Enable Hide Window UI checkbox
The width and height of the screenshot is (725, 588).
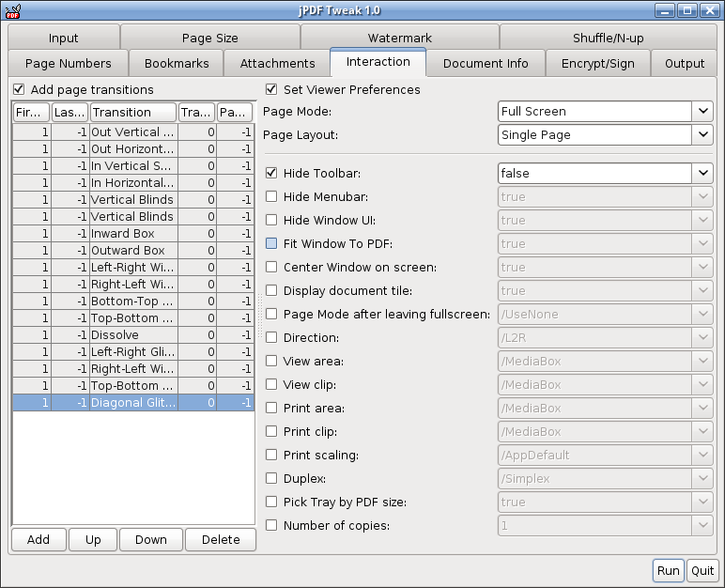point(271,220)
